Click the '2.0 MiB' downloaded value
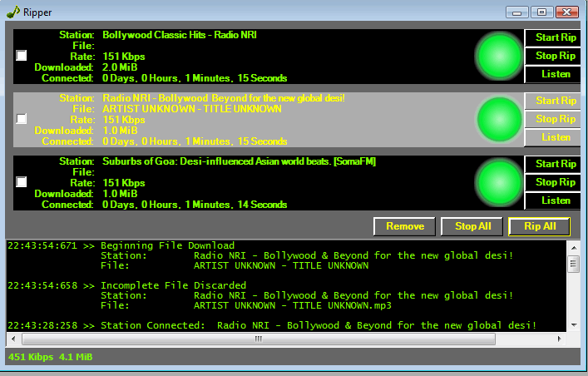588x376 pixels. click(x=120, y=67)
